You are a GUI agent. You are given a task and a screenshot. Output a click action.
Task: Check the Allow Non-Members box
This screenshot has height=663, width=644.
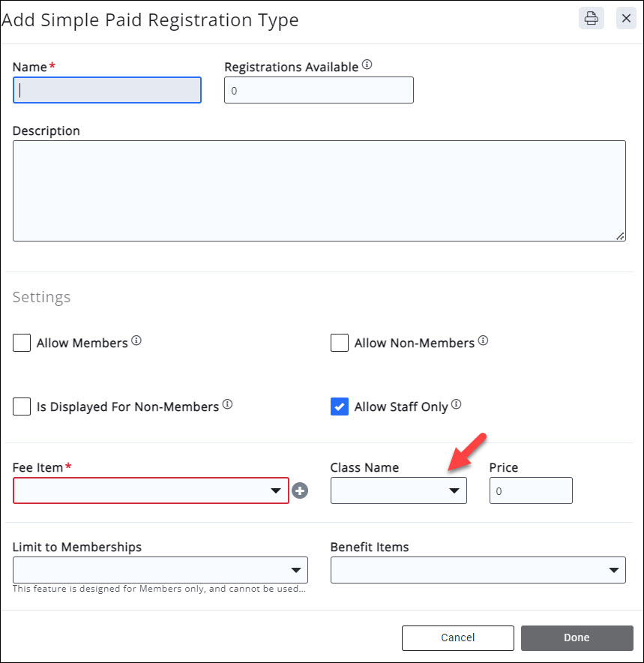click(340, 343)
